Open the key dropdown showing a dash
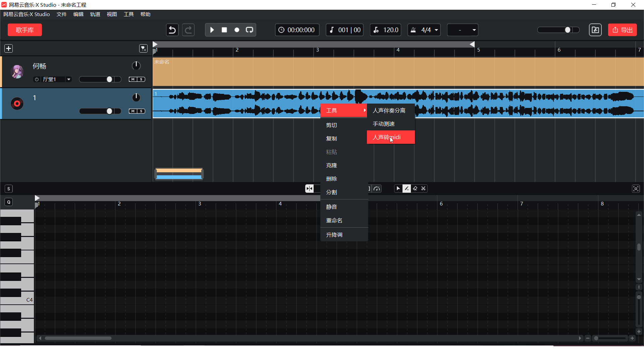Image resolution: width=644 pixels, height=362 pixels. [463, 30]
